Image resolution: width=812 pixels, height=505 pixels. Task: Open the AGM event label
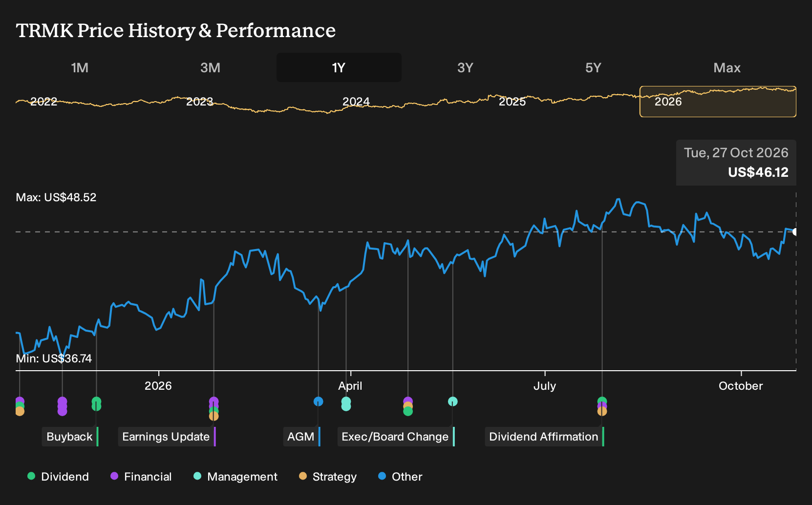pyautogui.click(x=301, y=437)
